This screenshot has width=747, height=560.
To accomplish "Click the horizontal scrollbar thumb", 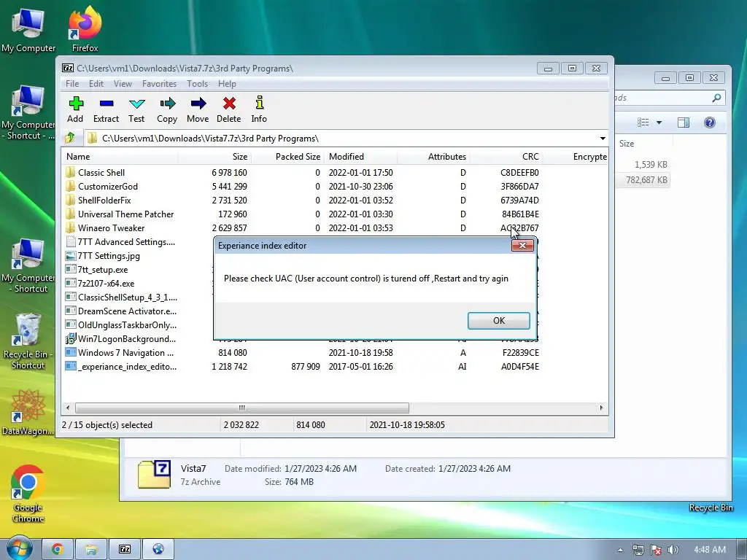I will point(242,408).
